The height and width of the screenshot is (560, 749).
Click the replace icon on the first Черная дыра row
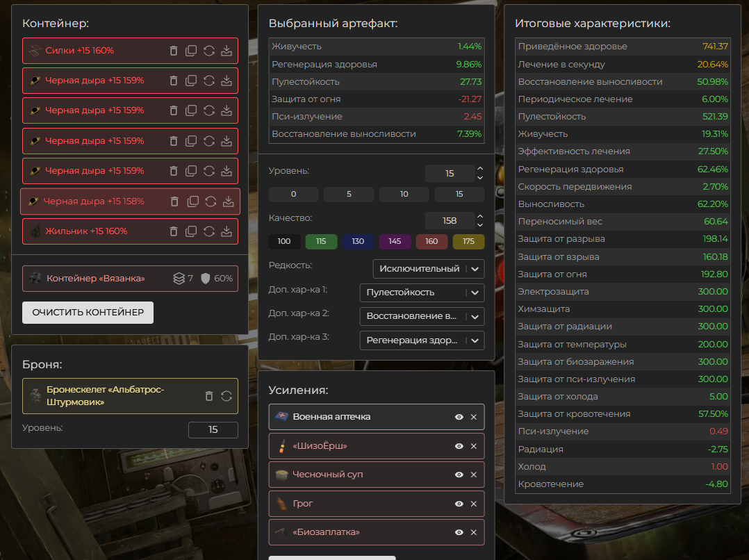click(x=209, y=81)
